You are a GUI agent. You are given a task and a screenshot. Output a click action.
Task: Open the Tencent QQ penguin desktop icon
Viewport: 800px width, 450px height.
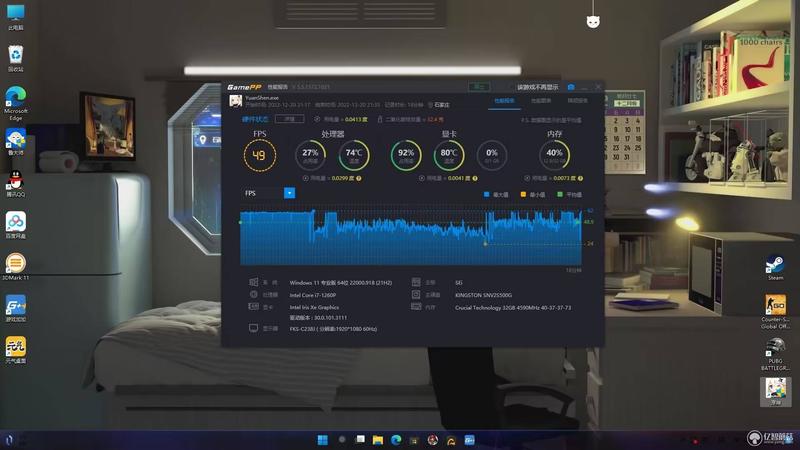[16, 184]
